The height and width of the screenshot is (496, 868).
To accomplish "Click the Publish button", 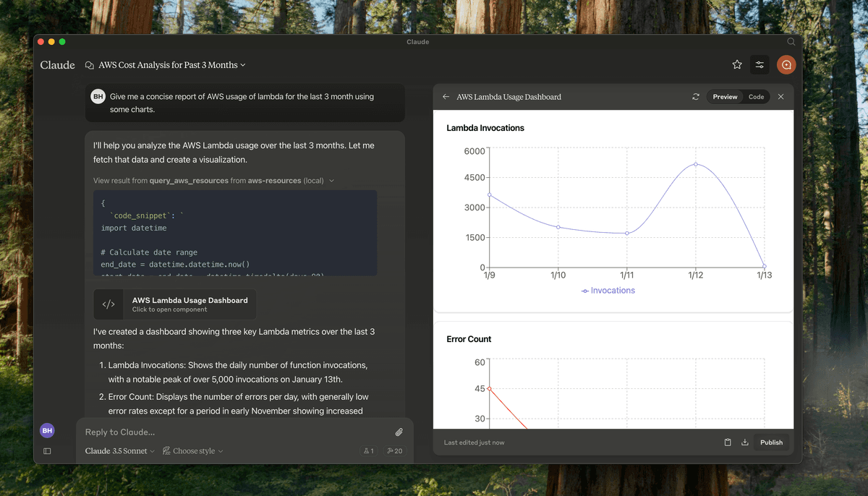I will (771, 442).
